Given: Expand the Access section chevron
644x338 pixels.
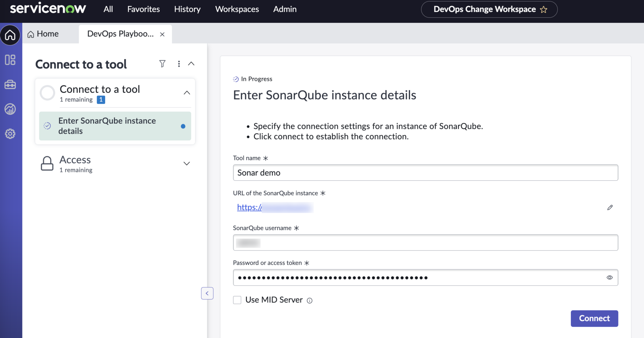Looking at the screenshot, I should 187,164.
